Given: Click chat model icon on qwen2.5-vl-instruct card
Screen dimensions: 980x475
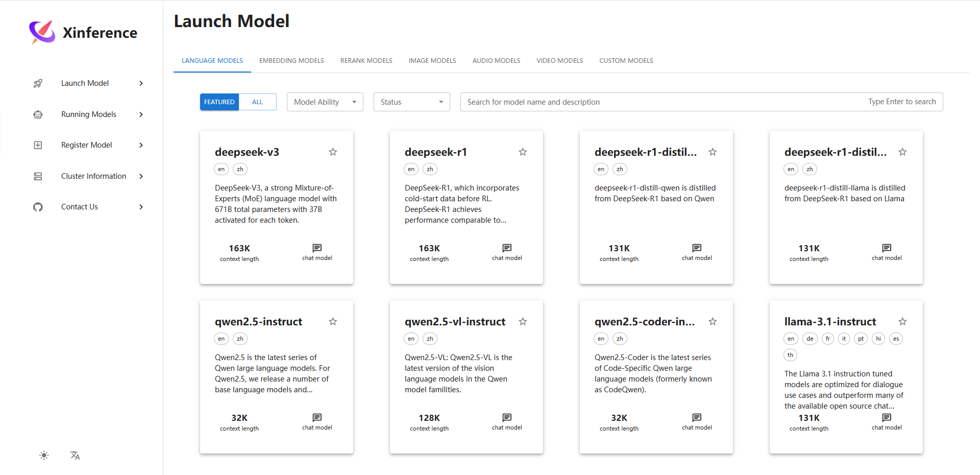Looking at the screenshot, I should tap(507, 417).
